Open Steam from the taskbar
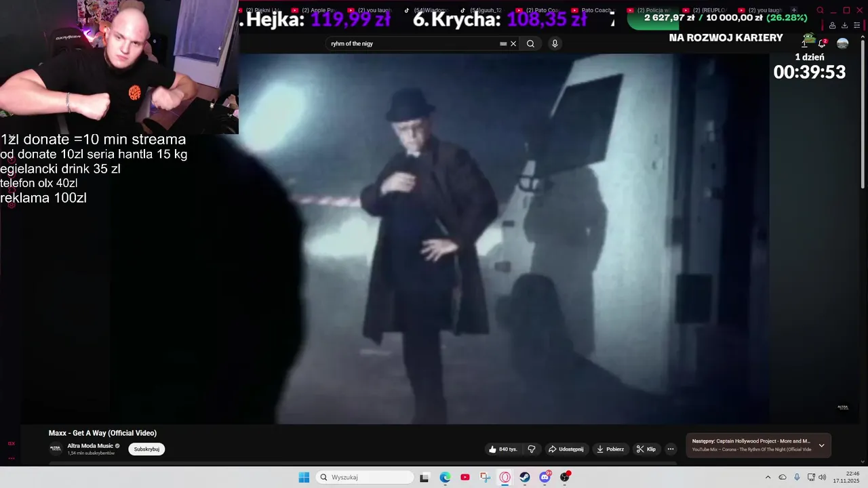Viewport: 868px width, 488px height. tap(525, 477)
